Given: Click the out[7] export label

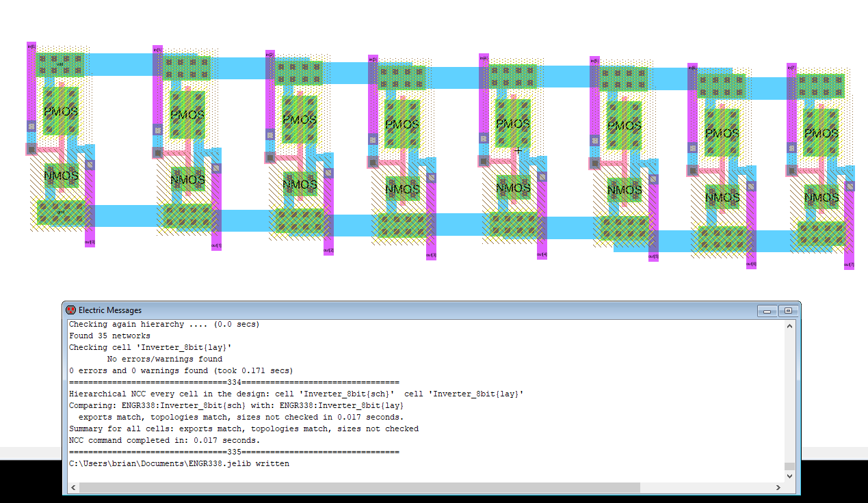Looking at the screenshot, I should pyautogui.click(x=849, y=264).
